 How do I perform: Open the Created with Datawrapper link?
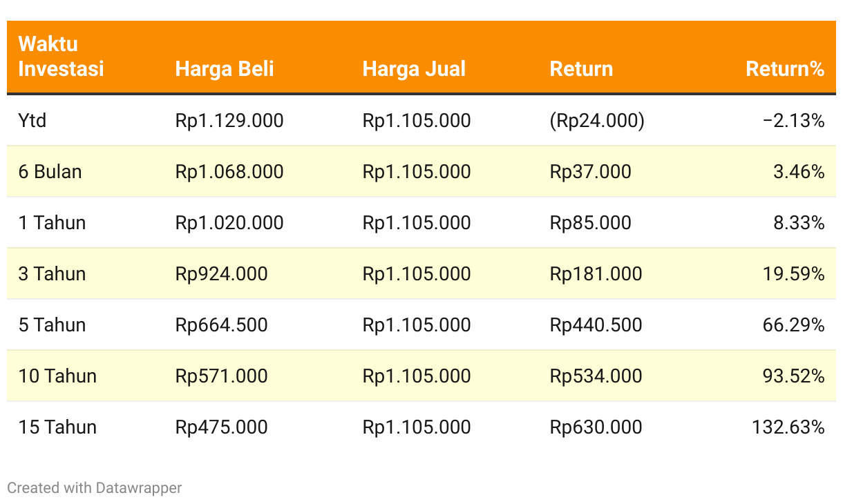point(95,487)
